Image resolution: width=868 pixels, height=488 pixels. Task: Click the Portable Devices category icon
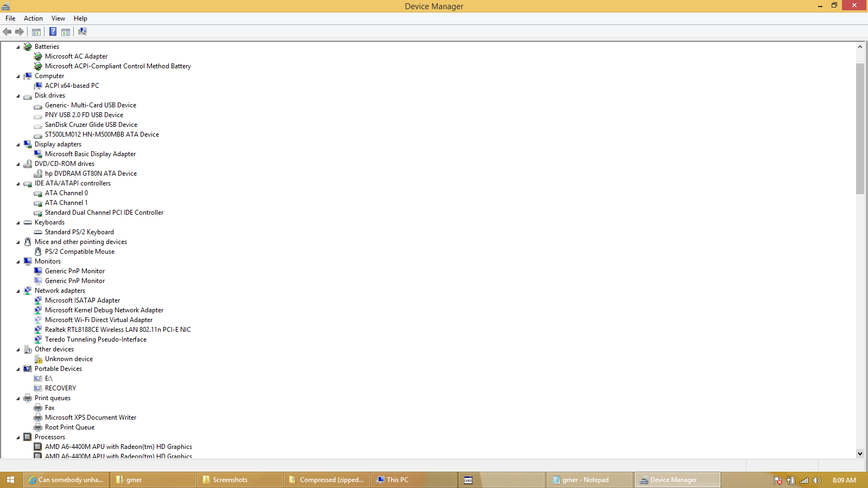coord(28,369)
